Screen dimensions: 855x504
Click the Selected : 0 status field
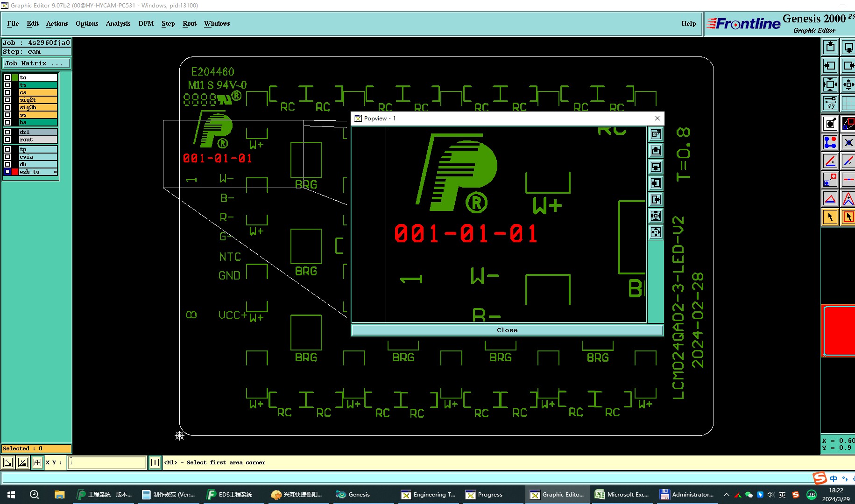(36, 448)
